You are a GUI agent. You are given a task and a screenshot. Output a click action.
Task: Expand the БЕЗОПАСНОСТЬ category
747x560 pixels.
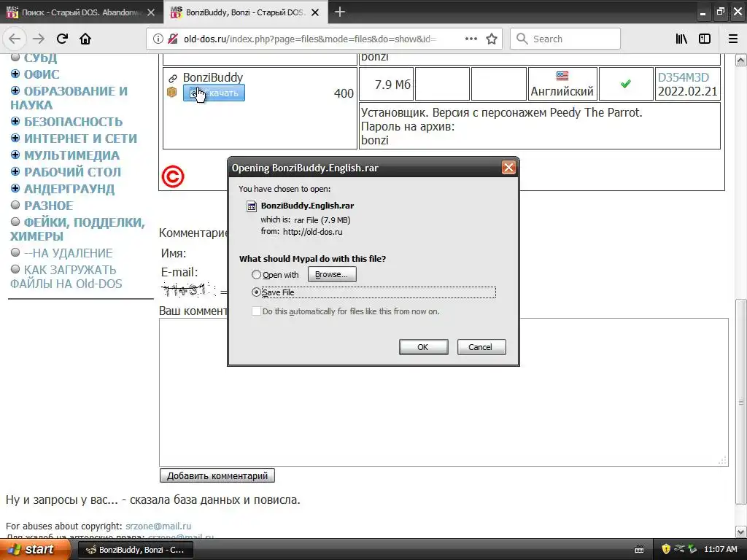click(15, 122)
